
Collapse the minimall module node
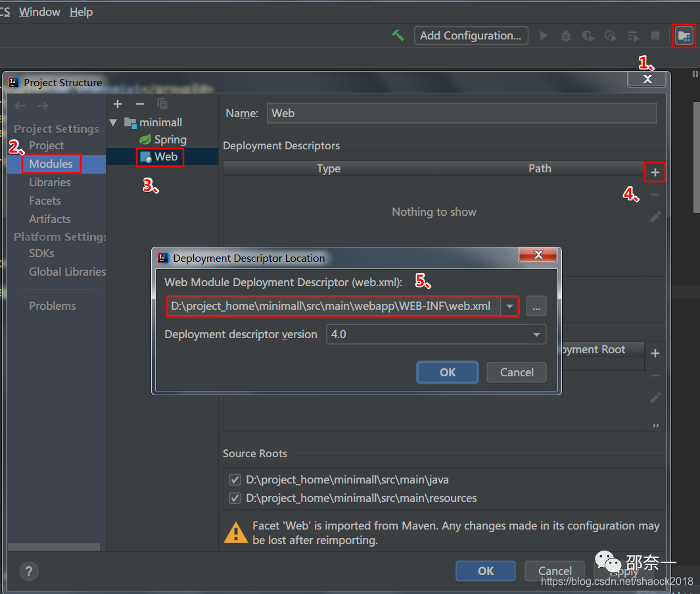point(114,122)
